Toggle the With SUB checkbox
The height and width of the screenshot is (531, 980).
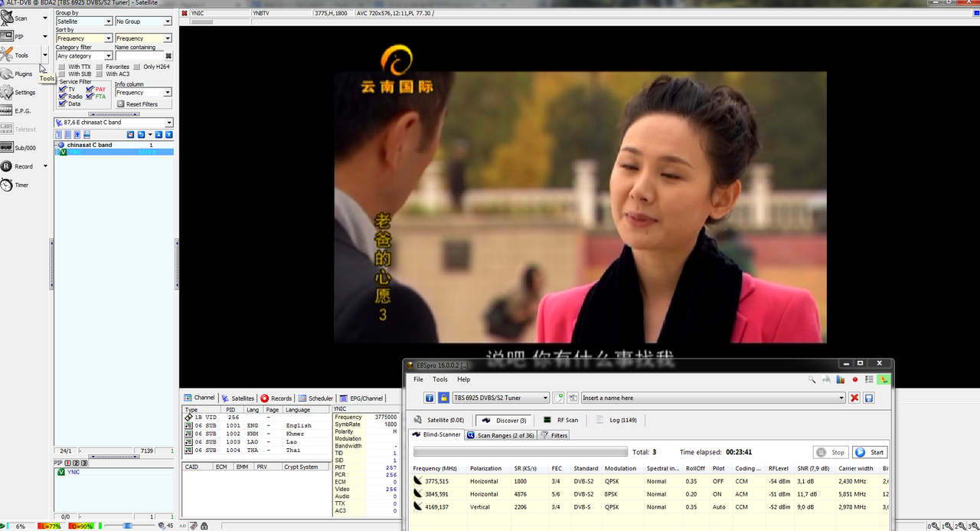click(x=63, y=74)
